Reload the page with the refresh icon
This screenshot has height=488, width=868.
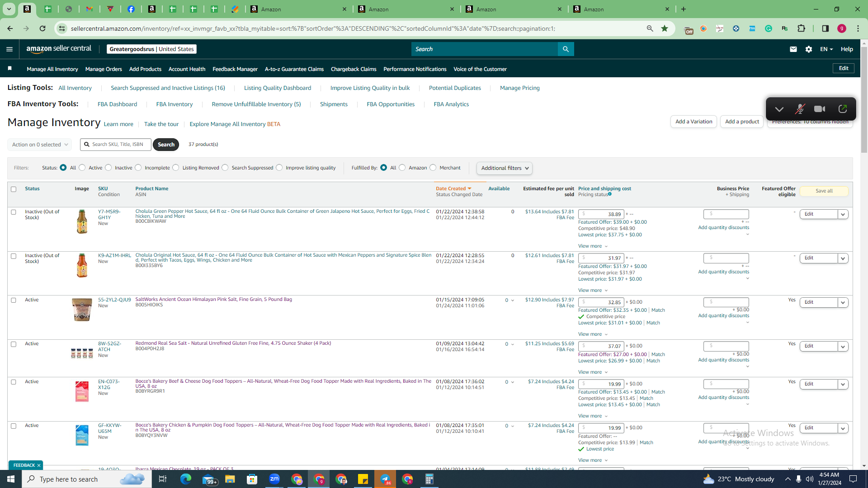click(x=42, y=28)
